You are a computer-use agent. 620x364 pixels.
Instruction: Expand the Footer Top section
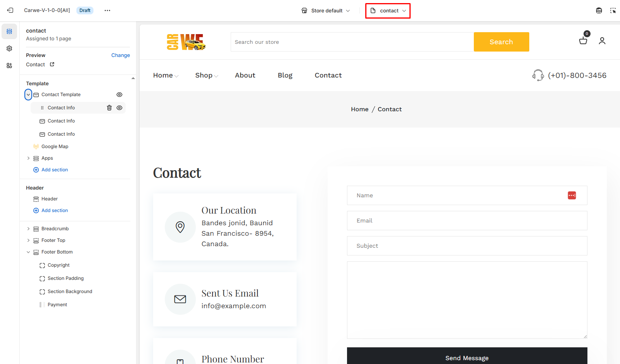(x=28, y=240)
